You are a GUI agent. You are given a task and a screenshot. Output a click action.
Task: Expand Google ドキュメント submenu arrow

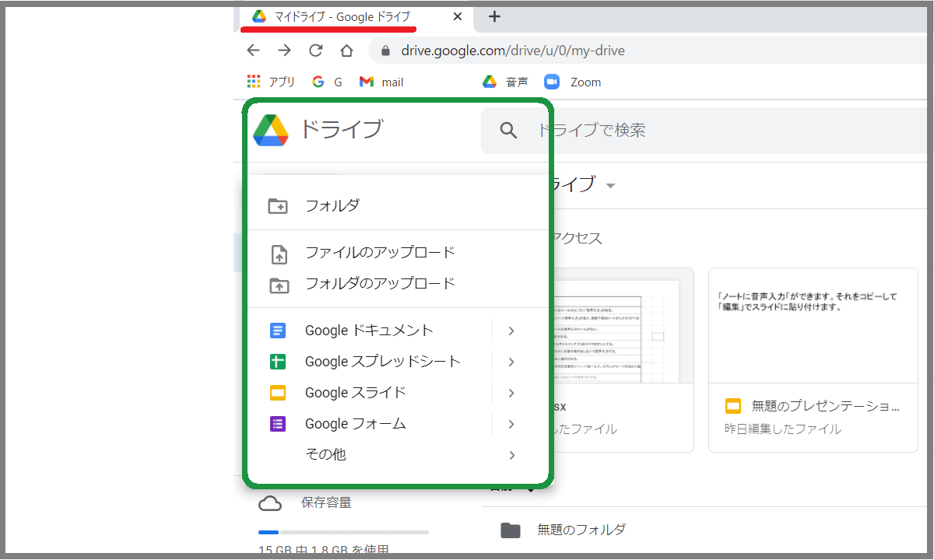click(x=511, y=331)
